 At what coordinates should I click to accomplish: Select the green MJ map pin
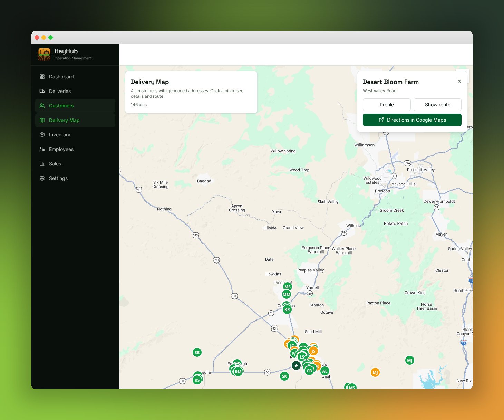(x=410, y=360)
